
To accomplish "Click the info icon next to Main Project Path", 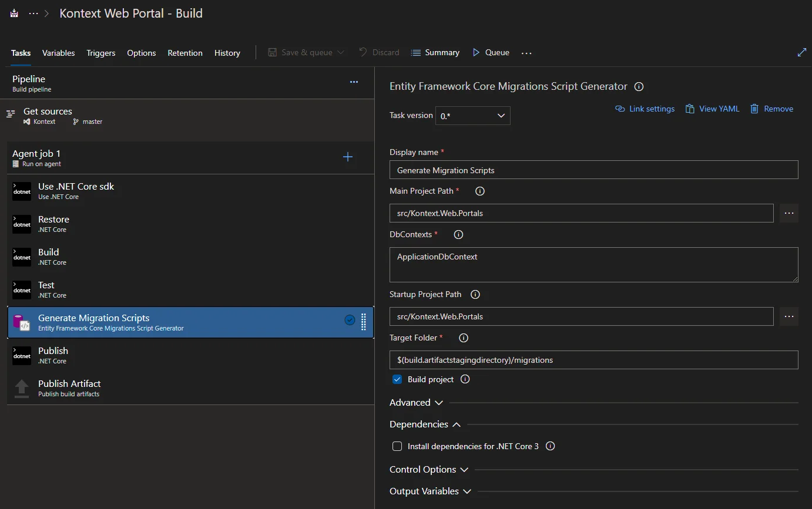I will (479, 191).
